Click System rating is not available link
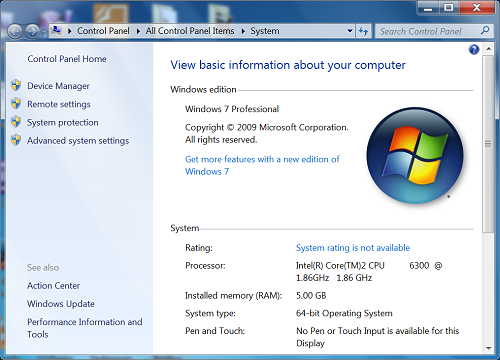The width and height of the screenshot is (500, 360). 353,248
